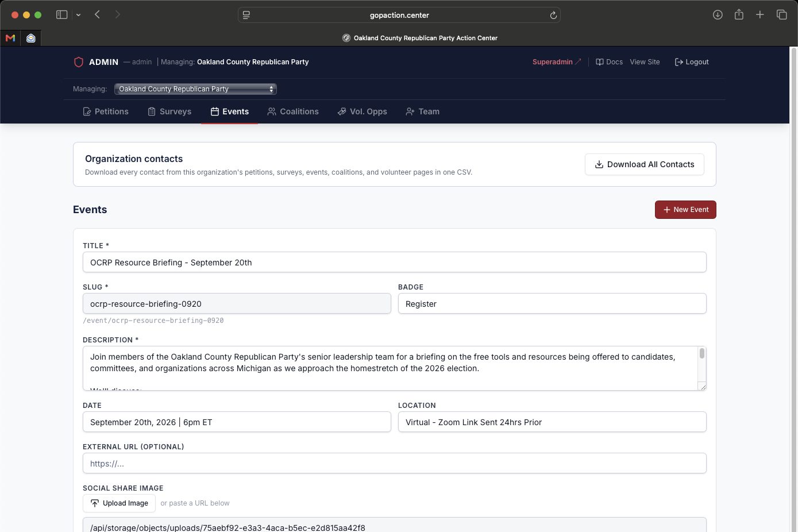Select the Oakland County Republican Party Action Center tab
This screenshot has width=798, height=532.
pos(420,38)
